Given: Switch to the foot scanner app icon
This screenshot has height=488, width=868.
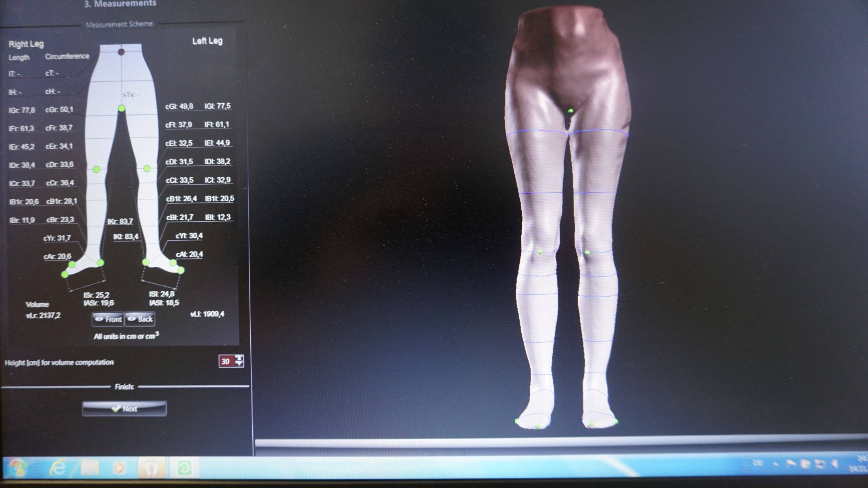Looking at the screenshot, I should pyautogui.click(x=151, y=468).
